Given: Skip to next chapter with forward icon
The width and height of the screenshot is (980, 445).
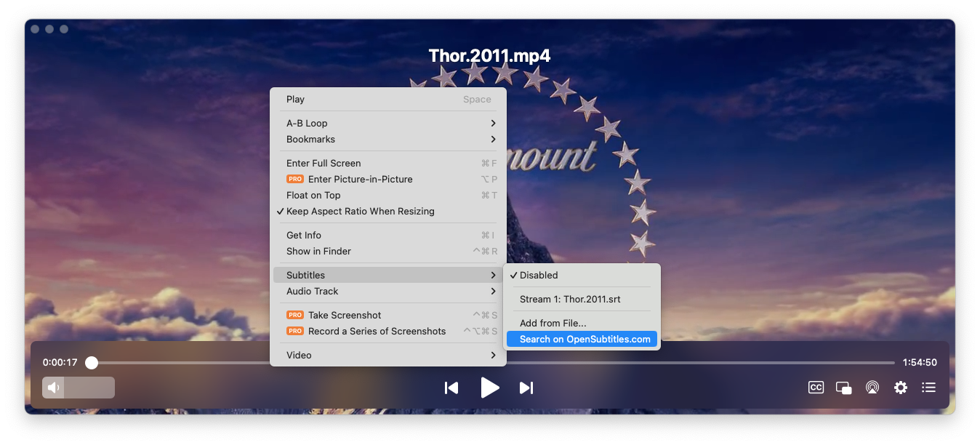Looking at the screenshot, I should click(x=526, y=388).
